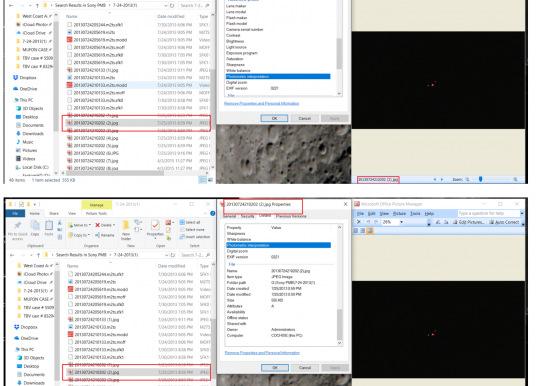Click the Edit Pictures... button
This screenshot has height=386, width=536.
[x=469, y=222]
